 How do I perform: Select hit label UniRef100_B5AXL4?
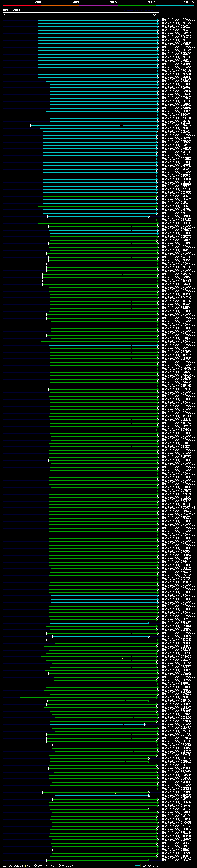[x=177, y=26]
